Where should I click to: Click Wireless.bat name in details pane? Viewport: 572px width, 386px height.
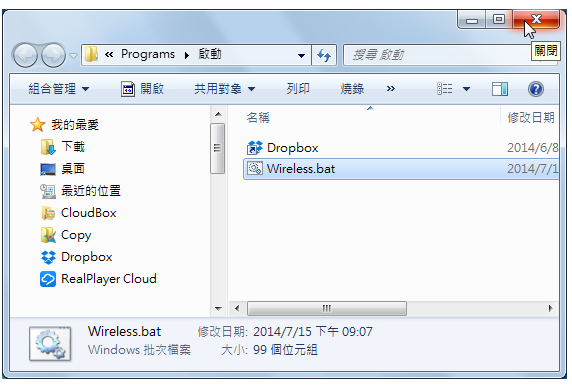124,331
